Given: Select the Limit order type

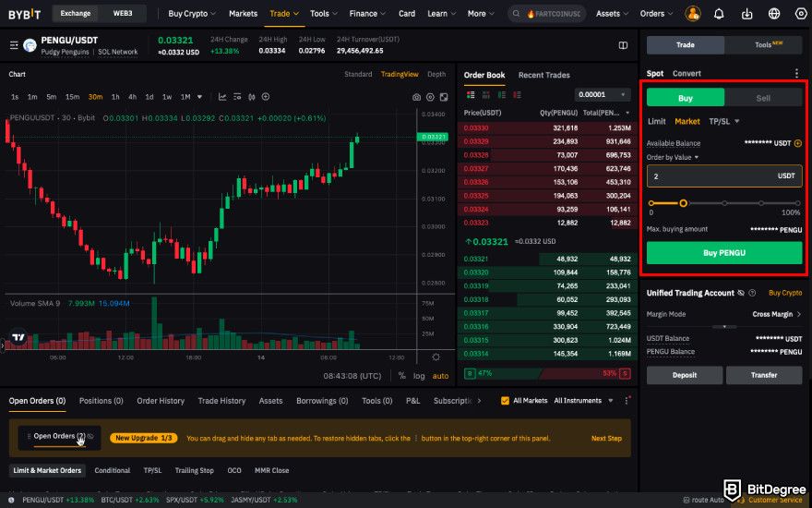Looking at the screenshot, I should (x=657, y=121).
